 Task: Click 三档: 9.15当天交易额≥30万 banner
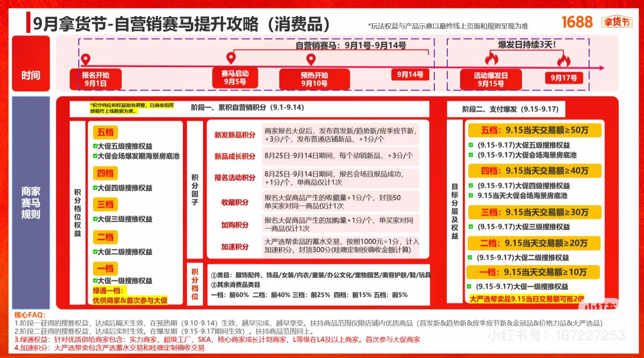click(534, 212)
